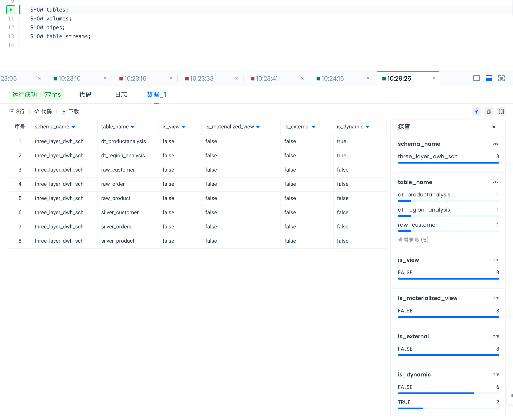The image size is (513, 420).
Task: Open schema_name column filter dropdown
Action: tap(73, 127)
